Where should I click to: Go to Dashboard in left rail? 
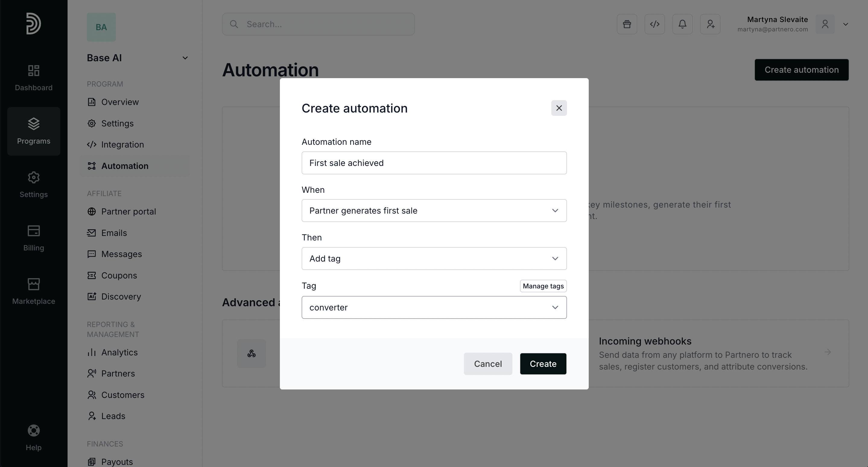tap(34, 78)
